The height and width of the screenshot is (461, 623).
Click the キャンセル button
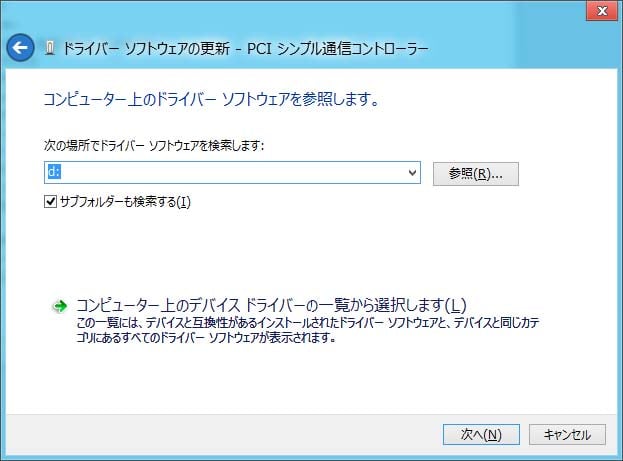coord(567,434)
